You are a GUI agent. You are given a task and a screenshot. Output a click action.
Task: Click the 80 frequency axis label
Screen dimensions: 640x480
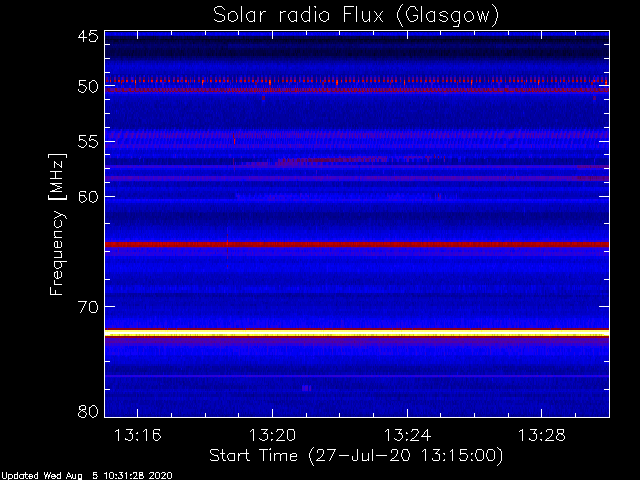pos(88,411)
